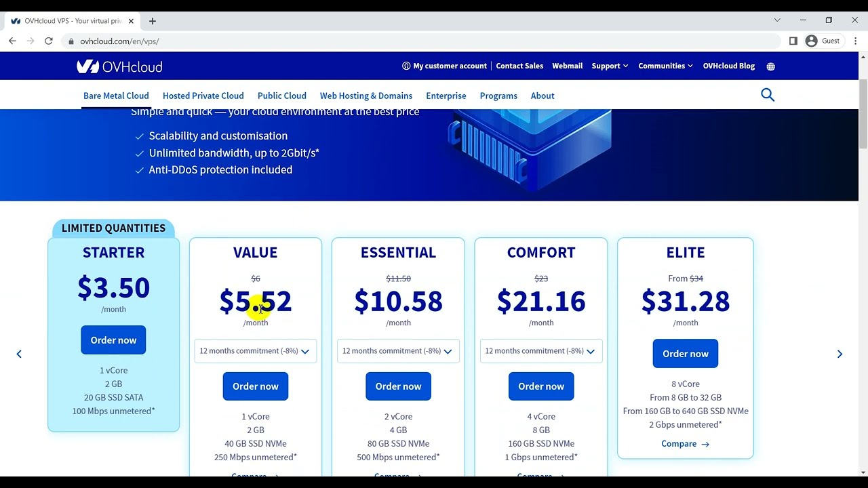The width and height of the screenshot is (868, 488).
Task: Click "250 Mbps unmetered" Value spec
Action: (256, 457)
